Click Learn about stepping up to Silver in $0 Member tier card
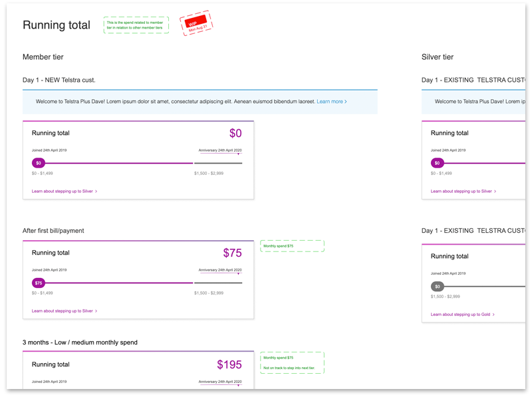The image size is (532, 399). point(65,192)
